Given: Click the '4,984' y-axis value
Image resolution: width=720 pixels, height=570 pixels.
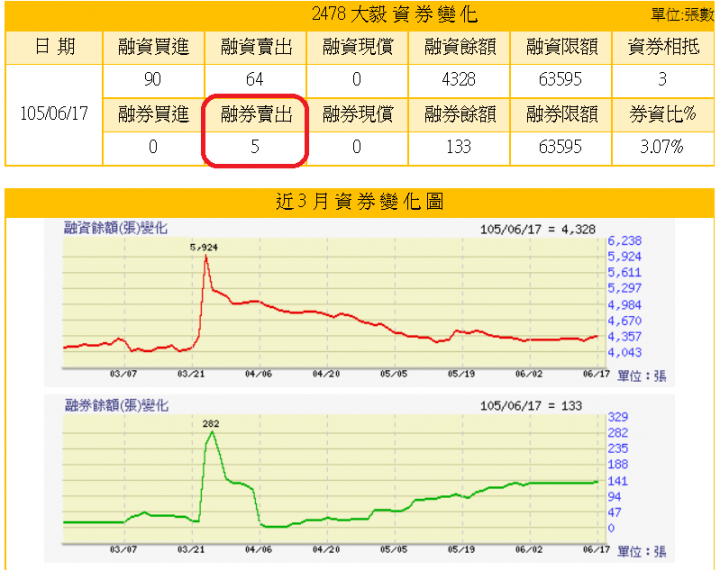Looking at the screenshot, I should click(624, 305).
